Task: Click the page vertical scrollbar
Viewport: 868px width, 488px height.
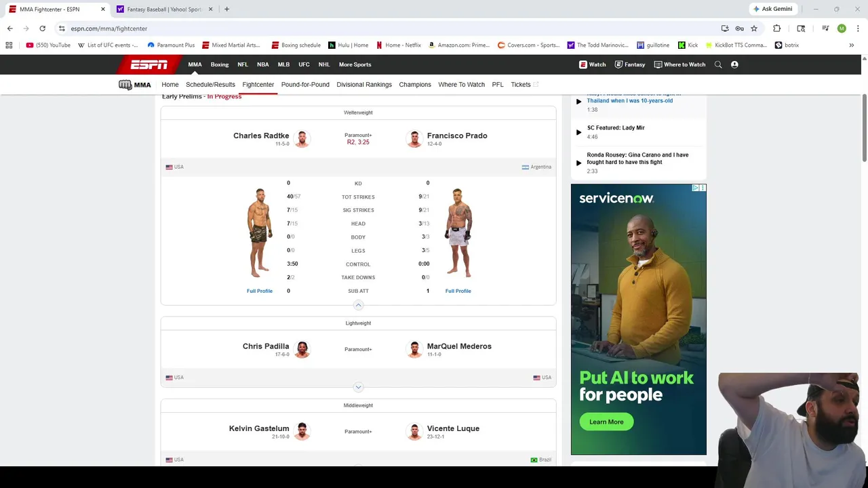Action: pyautogui.click(x=865, y=129)
